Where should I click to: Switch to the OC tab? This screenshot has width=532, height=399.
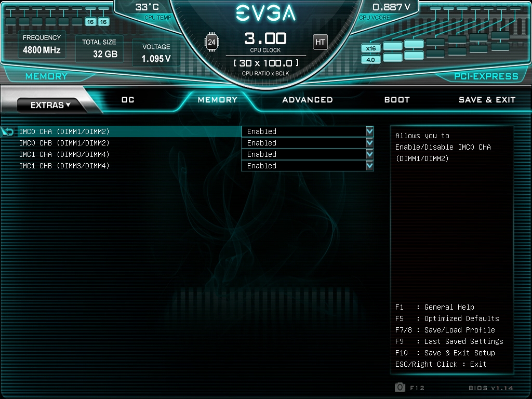coord(128,100)
